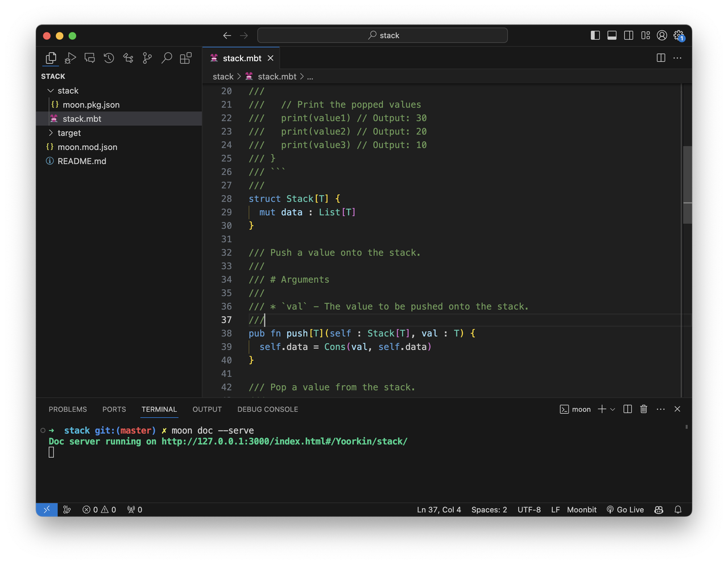Viewport: 728px width, 564px height.
Task: Open the Timeline history icon
Action: (109, 58)
